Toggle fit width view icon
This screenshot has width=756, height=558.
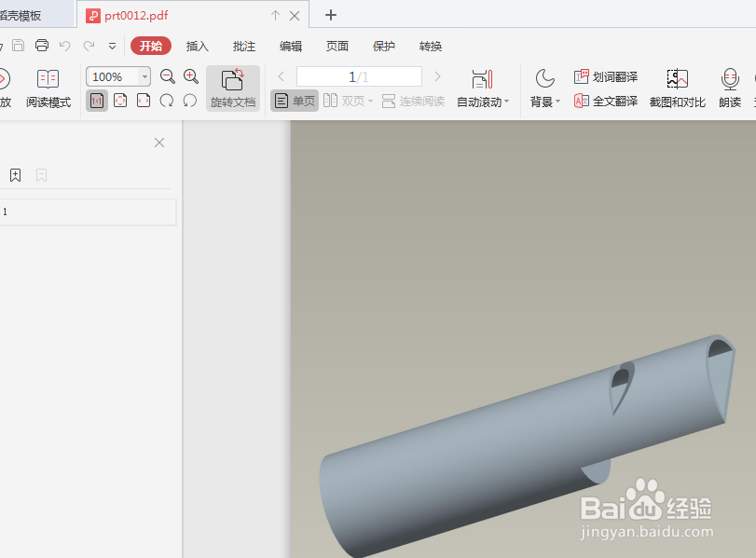click(144, 101)
